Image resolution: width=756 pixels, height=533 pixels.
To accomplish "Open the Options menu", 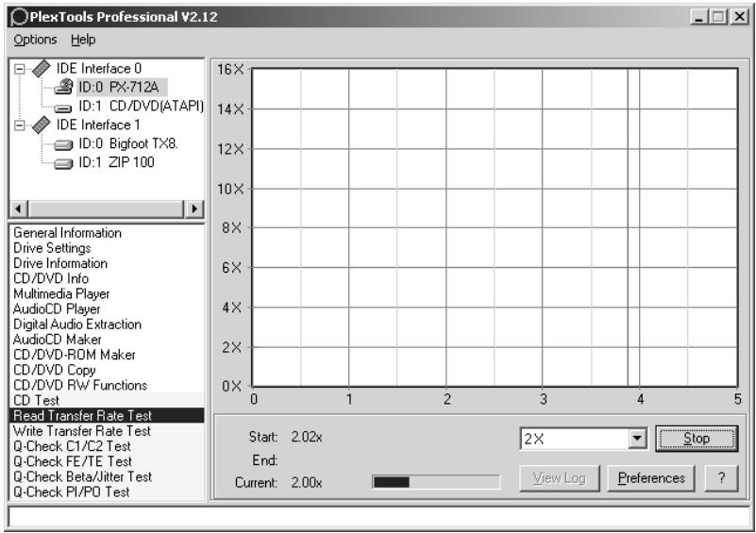I will pos(35,40).
